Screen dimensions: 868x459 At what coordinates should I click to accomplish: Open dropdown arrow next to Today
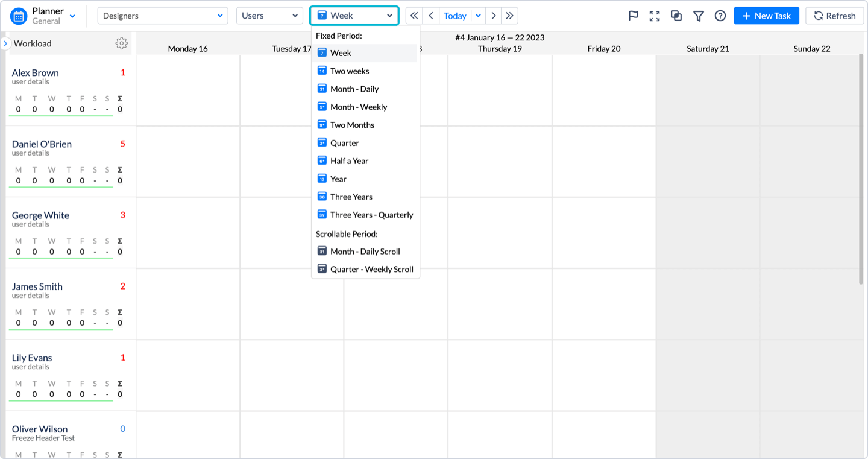pyautogui.click(x=478, y=16)
